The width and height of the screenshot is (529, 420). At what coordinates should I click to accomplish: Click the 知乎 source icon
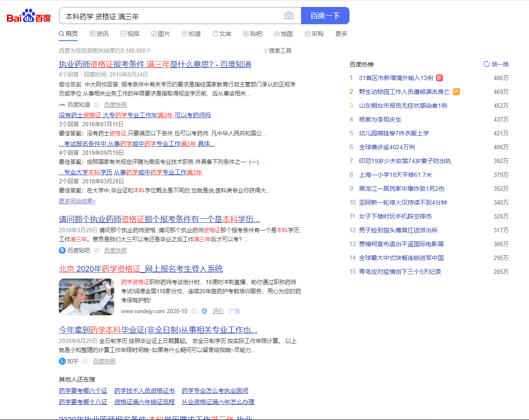coord(62,361)
